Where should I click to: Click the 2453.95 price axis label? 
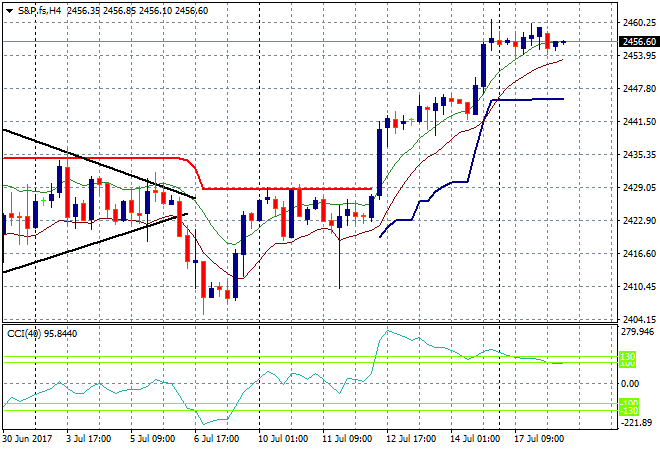[x=639, y=56]
